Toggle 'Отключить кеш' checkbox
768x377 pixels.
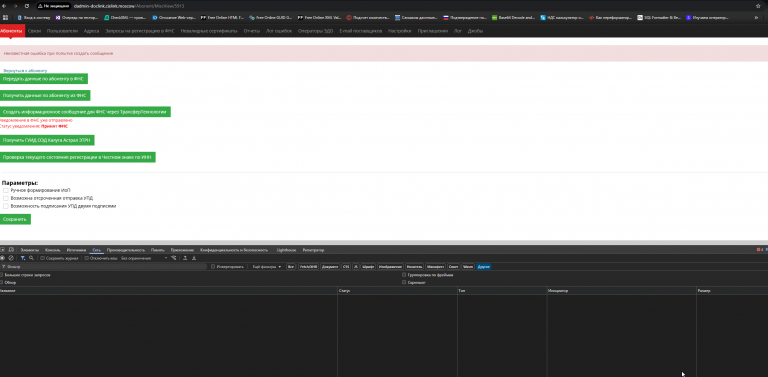pos(86,258)
